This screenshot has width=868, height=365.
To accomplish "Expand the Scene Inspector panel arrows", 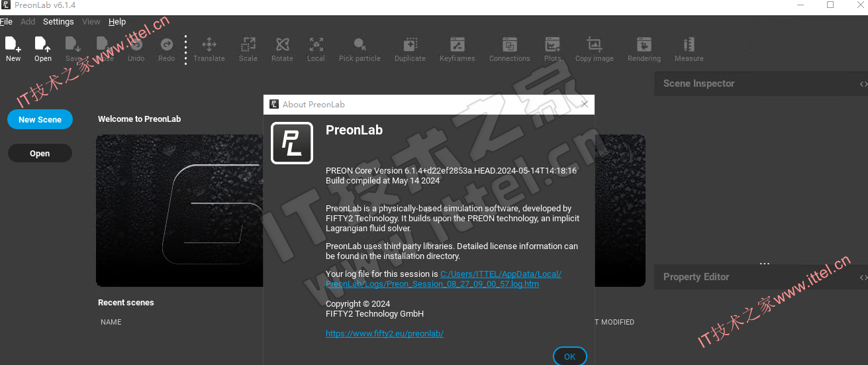I will 863,84.
